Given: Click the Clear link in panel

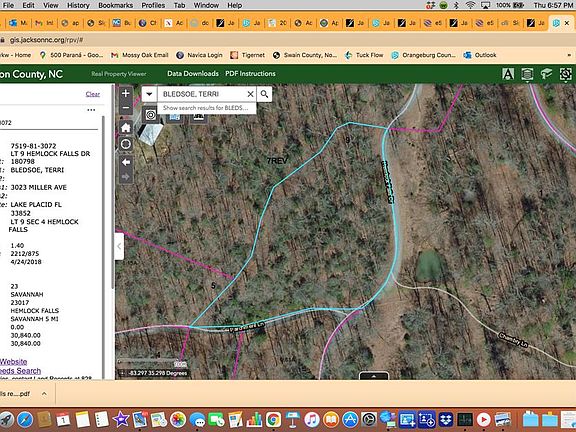Looking at the screenshot, I should click(93, 94).
